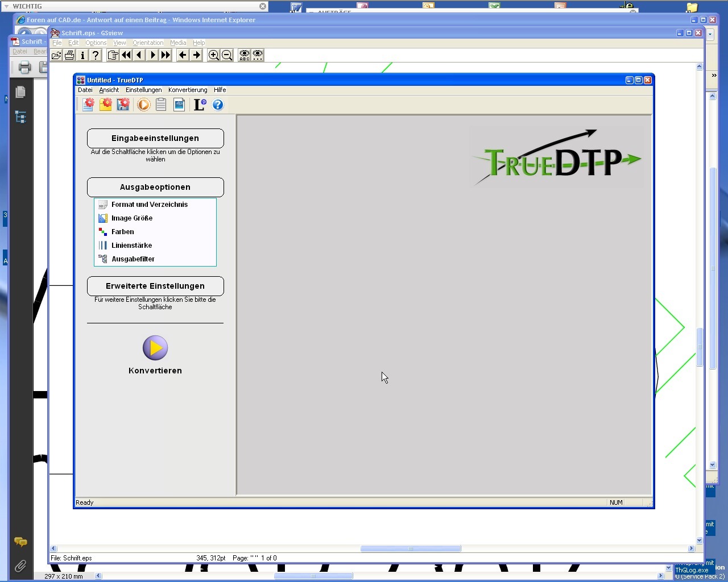
Task: Open settings folder icon in TrueDTP toolbar
Action: pyautogui.click(x=106, y=105)
